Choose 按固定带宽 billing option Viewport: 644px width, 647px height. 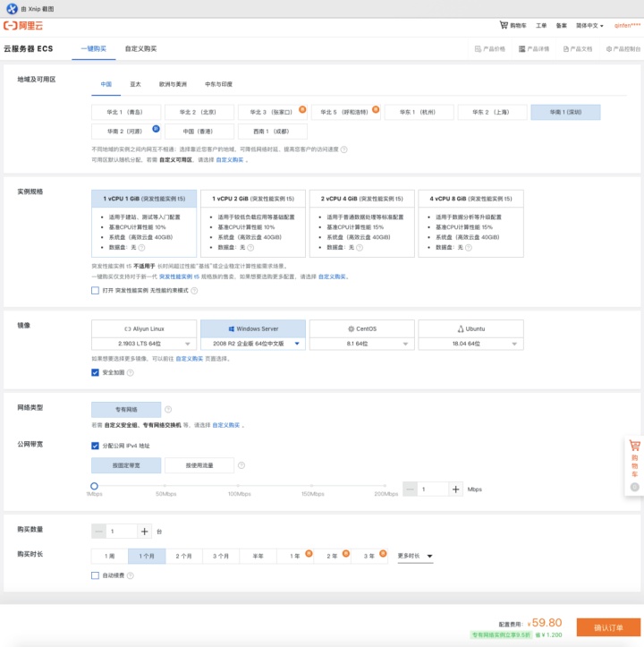[x=126, y=465]
